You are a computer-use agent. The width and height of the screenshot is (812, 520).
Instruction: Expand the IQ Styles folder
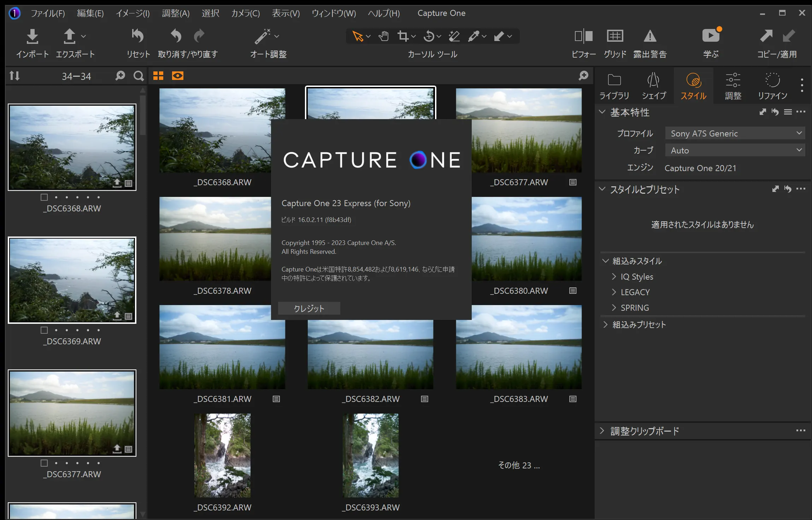[614, 276]
